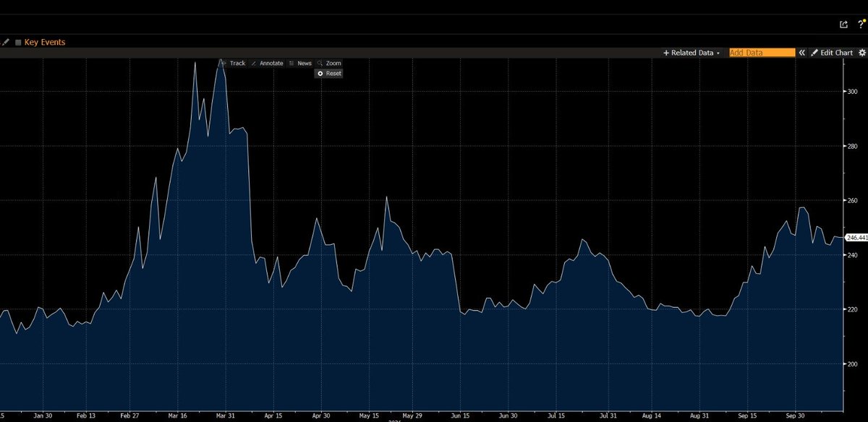Click the 300 y-axis label
Viewport: 868px width, 422px height.
click(851, 91)
